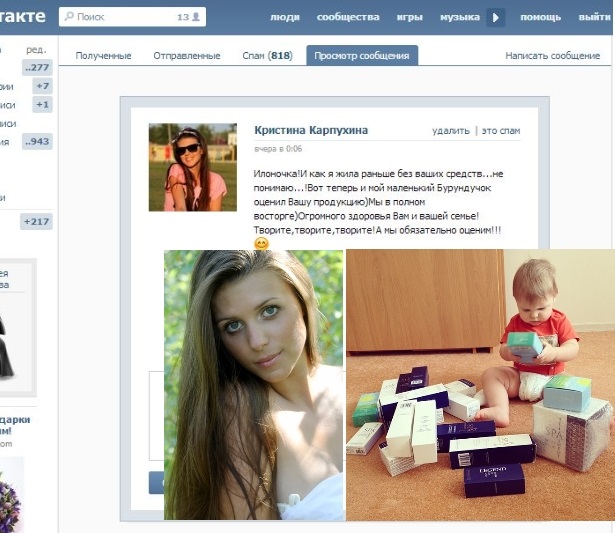Screen dimensions: 615x533
Task: Click удалить to delete the message
Action: pos(451,131)
